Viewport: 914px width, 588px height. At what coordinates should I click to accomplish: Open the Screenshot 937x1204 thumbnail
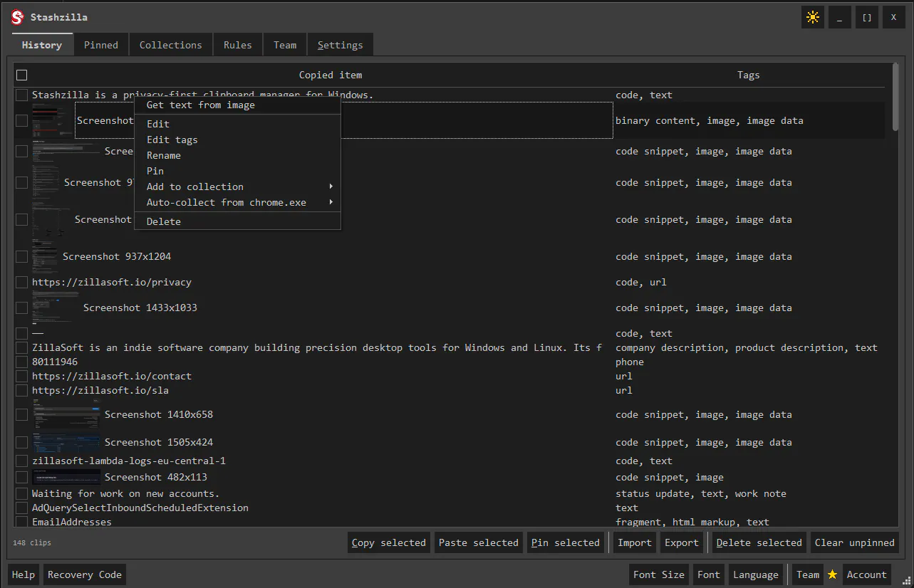point(46,256)
